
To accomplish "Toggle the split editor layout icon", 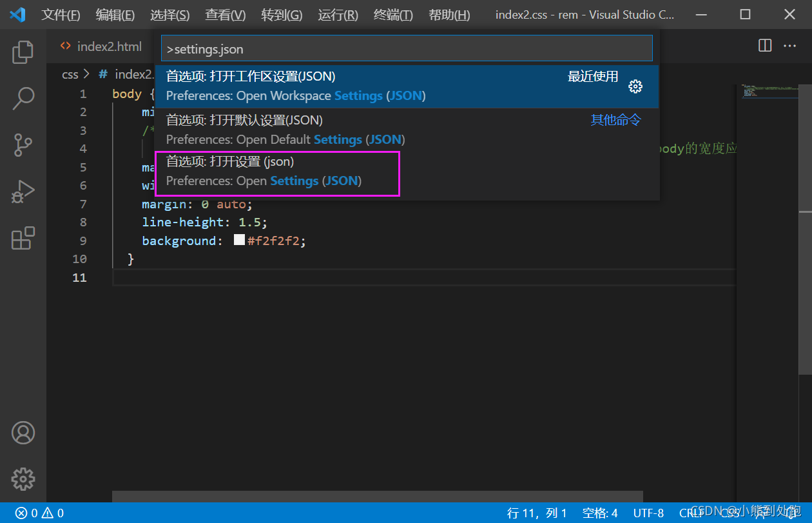I will point(764,45).
